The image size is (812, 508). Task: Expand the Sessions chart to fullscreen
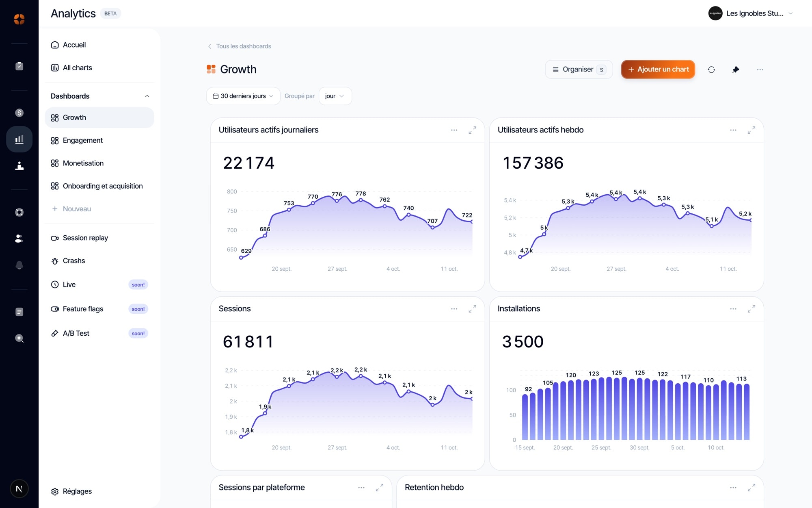tap(472, 309)
